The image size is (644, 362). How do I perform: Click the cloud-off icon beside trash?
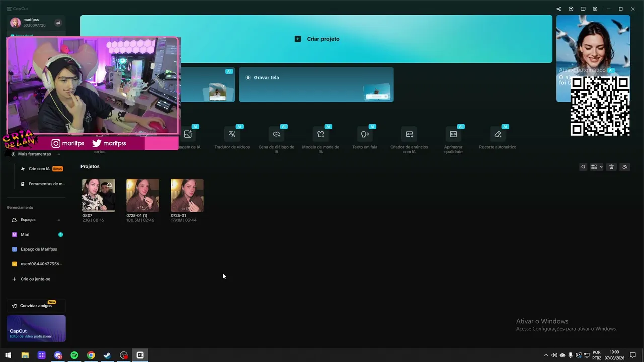point(624,167)
